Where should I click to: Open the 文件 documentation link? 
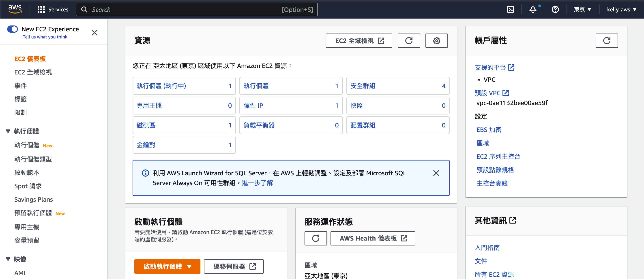(x=481, y=261)
